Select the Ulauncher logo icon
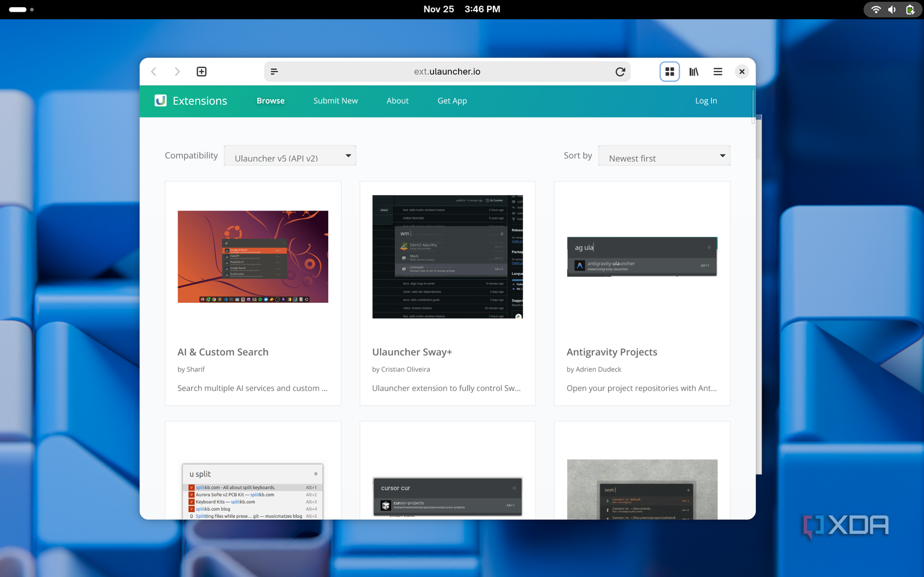 pyautogui.click(x=160, y=101)
